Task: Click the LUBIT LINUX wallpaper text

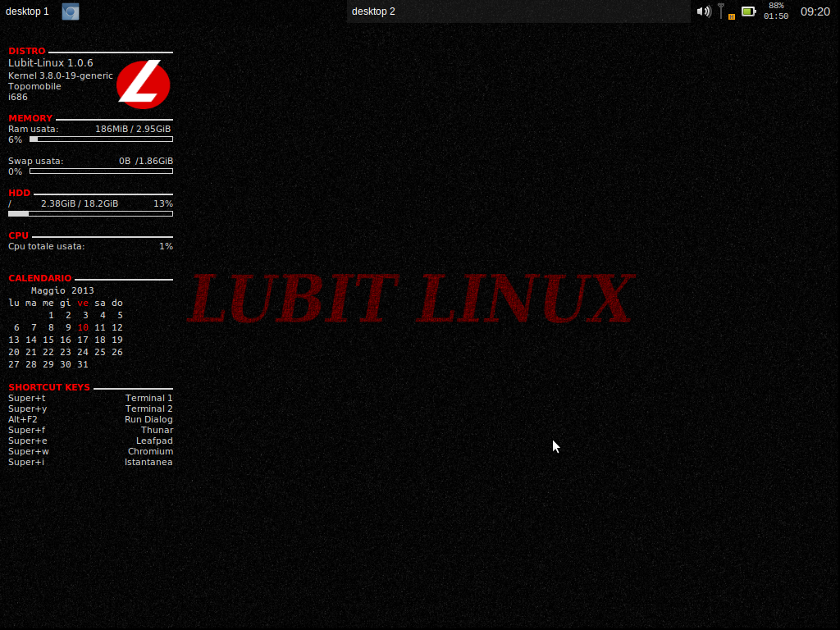Action: coord(410,299)
